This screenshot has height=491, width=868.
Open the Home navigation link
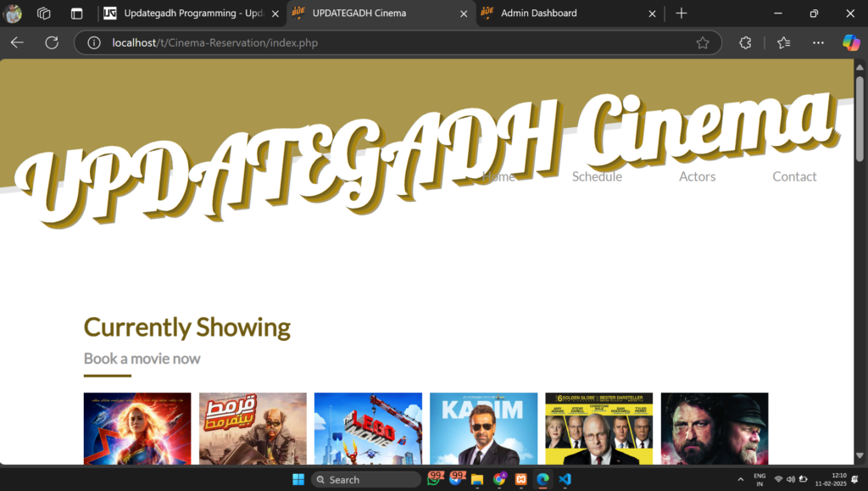tap(498, 176)
